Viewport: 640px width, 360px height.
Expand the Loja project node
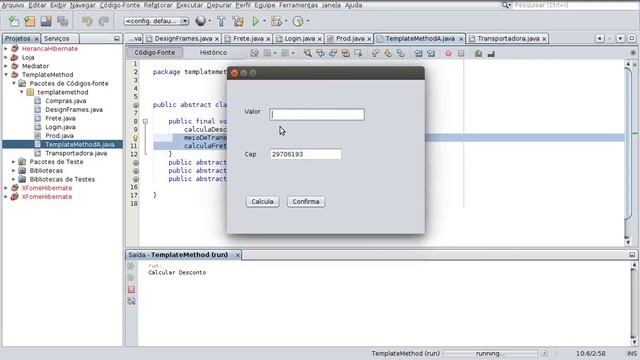[x=6, y=58]
